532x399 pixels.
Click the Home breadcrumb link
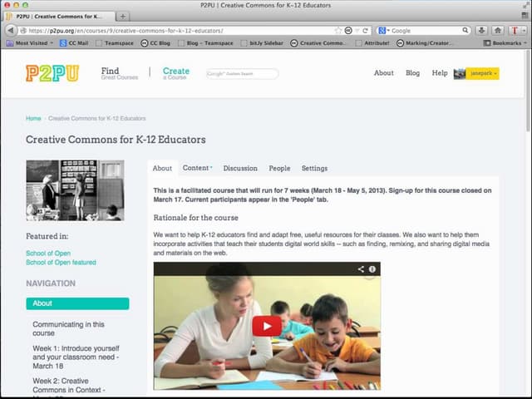coord(33,118)
